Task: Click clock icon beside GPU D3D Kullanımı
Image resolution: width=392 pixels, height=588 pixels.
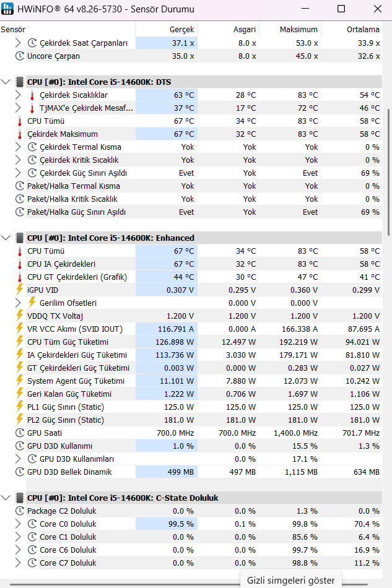Action: tap(19, 446)
